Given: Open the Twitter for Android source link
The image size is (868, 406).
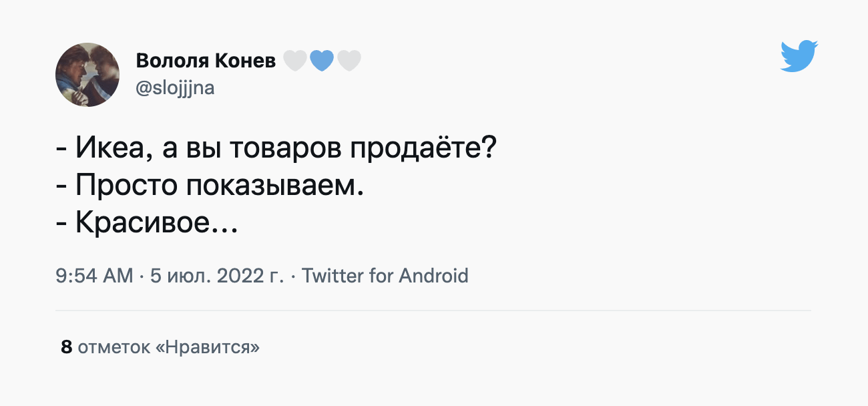Looking at the screenshot, I should 385,276.
